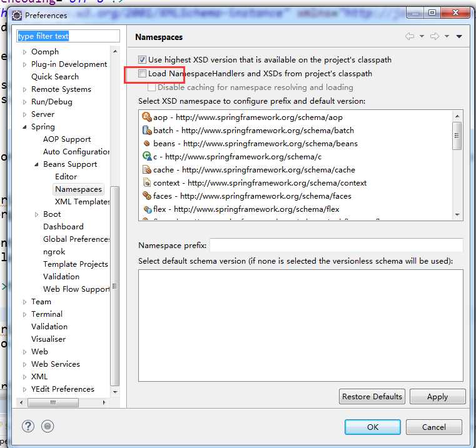Expand the XML node

click(x=24, y=377)
